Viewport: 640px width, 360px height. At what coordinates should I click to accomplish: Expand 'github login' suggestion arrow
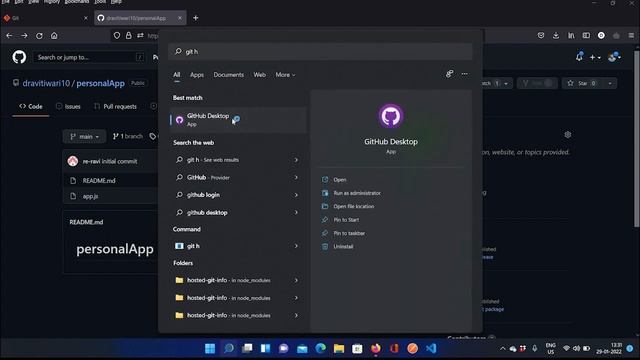click(296, 195)
